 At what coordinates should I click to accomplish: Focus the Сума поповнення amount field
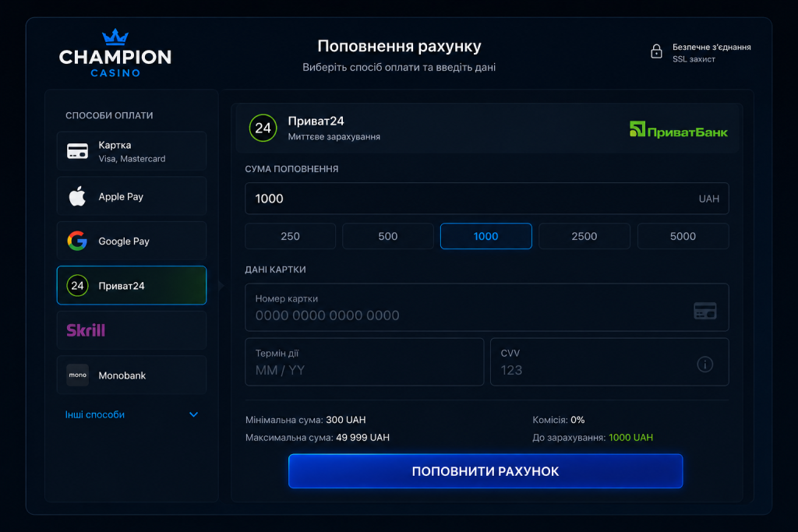pyautogui.click(x=486, y=199)
